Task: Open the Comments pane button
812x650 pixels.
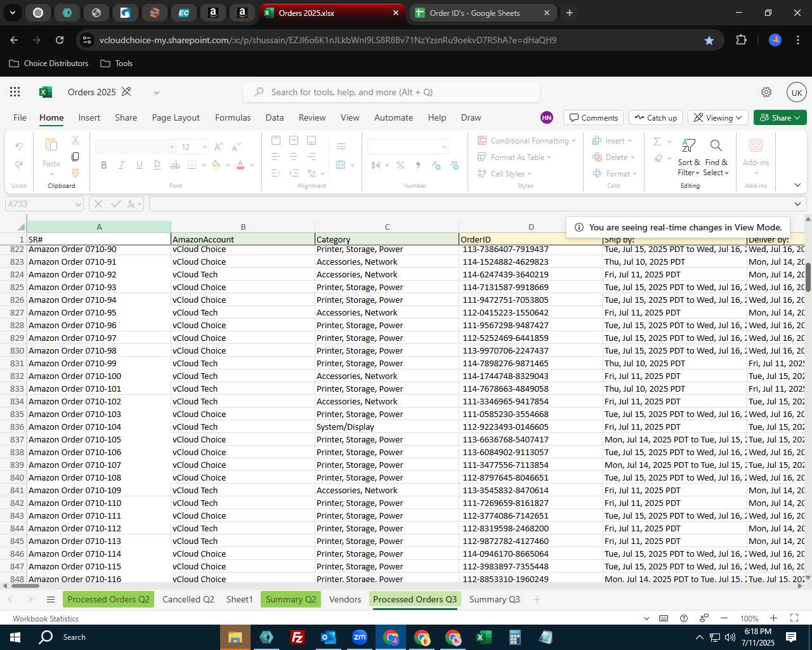Action: (x=594, y=118)
